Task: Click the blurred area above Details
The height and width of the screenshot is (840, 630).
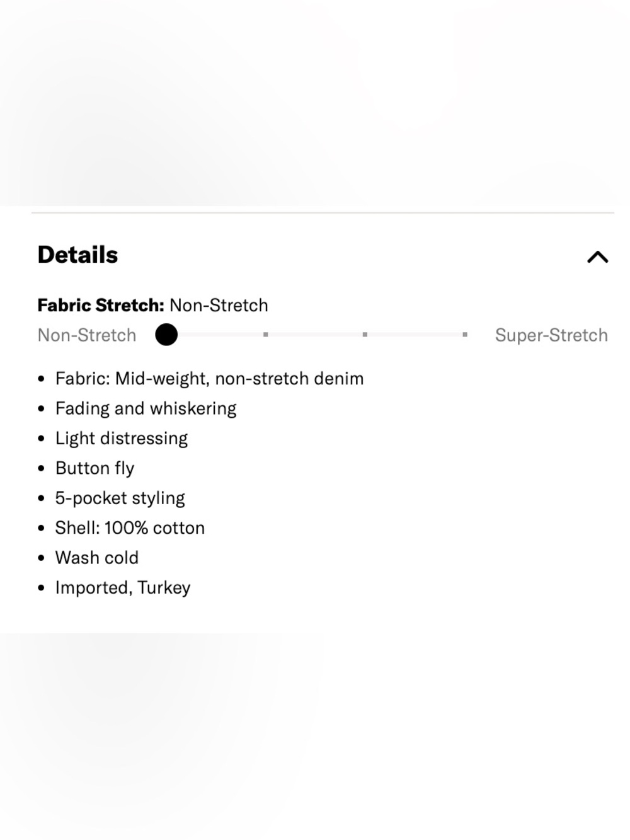Action: [x=315, y=103]
